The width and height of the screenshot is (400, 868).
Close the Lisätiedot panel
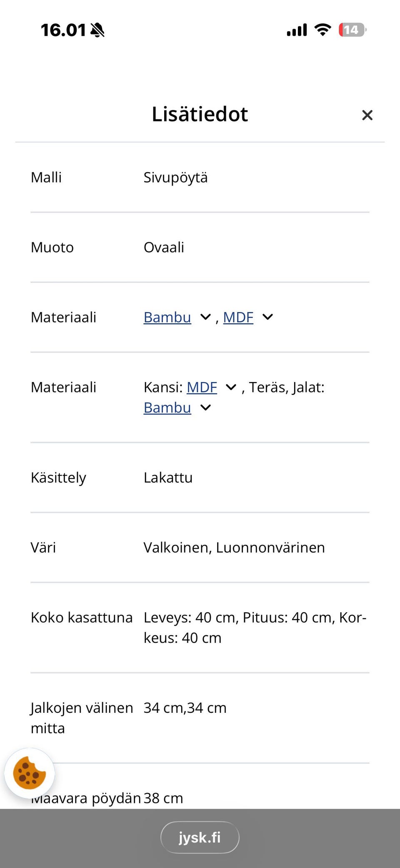[367, 115]
